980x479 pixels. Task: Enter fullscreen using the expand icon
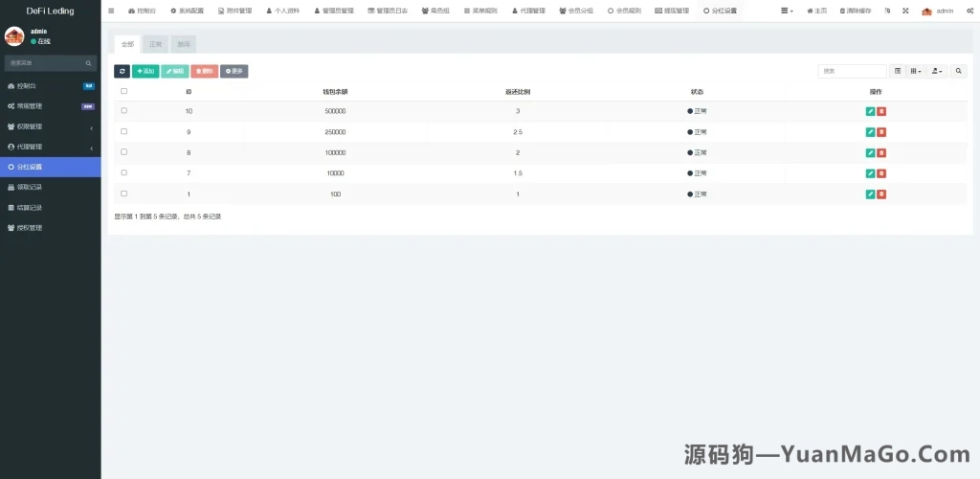tap(905, 11)
